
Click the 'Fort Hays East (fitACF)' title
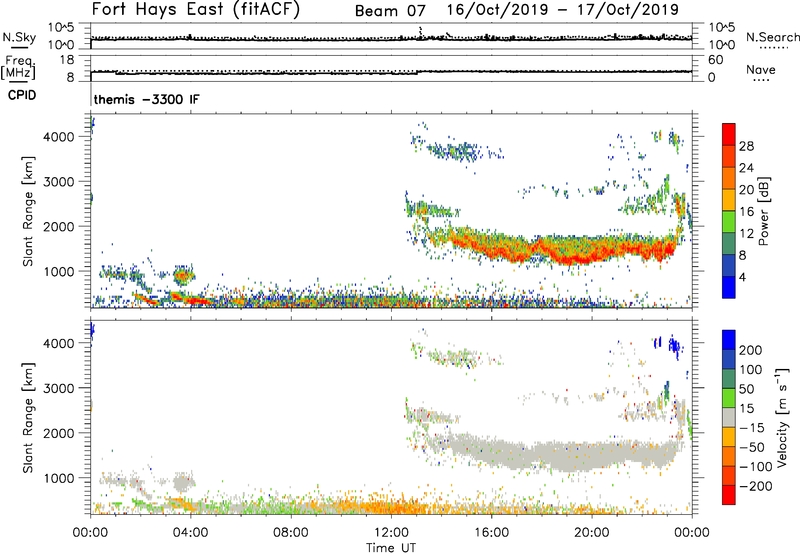pos(196,9)
